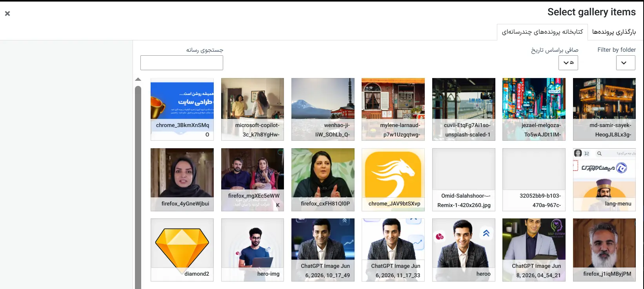This screenshot has width=644, height=289.
Task: Choose the lang-menu thumbnail
Action: (x=604, y=180)
